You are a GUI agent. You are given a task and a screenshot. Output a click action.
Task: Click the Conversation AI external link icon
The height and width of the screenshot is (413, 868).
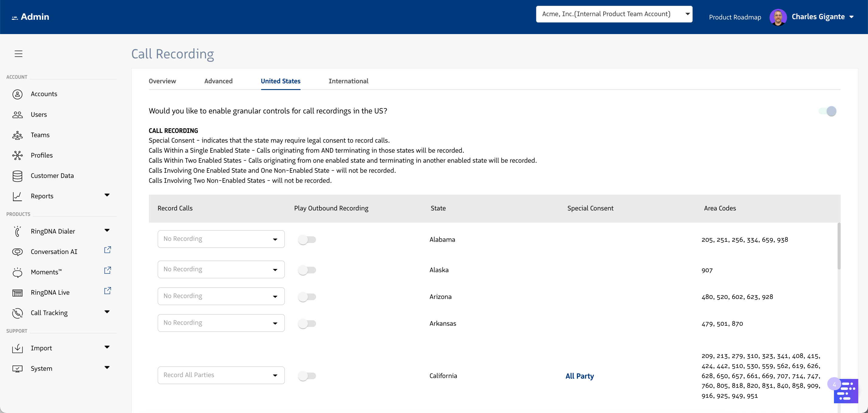point(108,250)
